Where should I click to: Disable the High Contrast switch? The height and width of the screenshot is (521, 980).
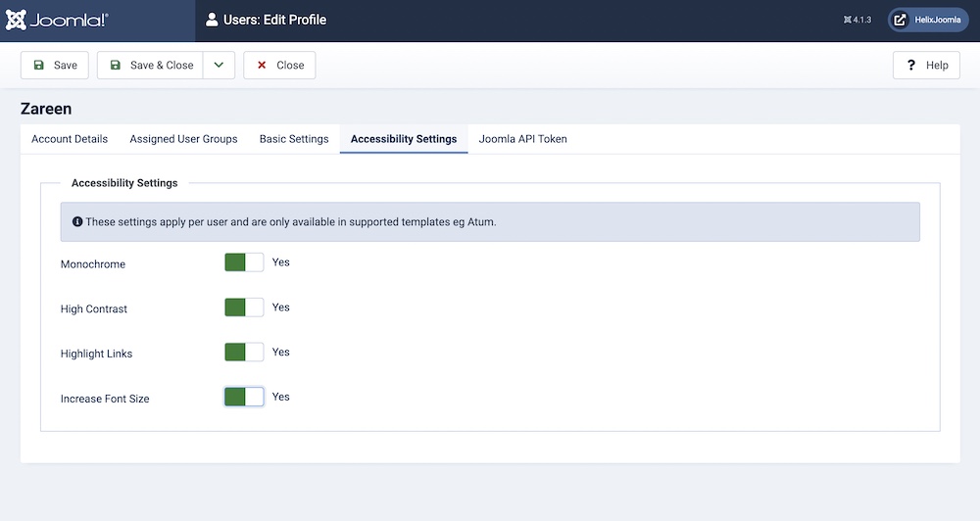coord(244,308)
